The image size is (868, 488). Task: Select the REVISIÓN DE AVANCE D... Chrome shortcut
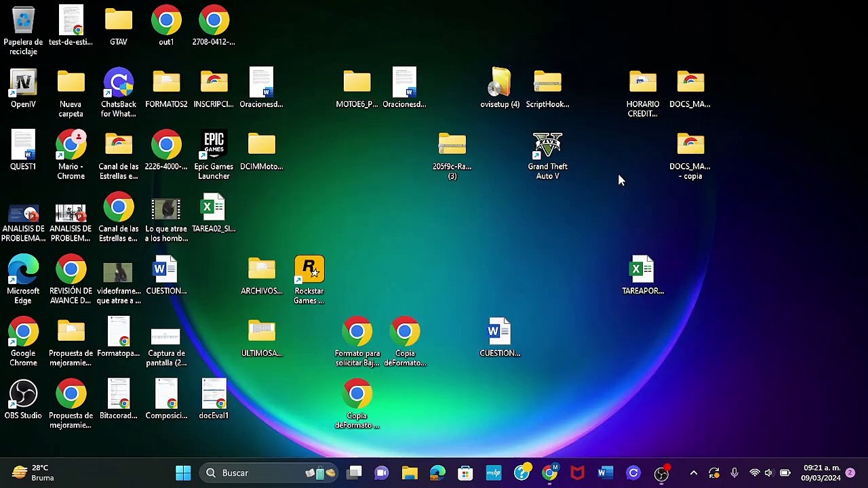point(71,281)
